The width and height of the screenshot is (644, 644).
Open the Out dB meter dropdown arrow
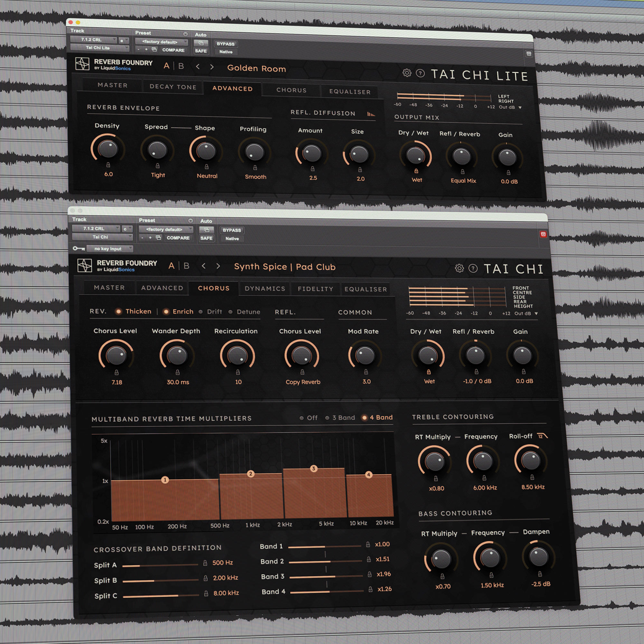(x=519, y=108)
